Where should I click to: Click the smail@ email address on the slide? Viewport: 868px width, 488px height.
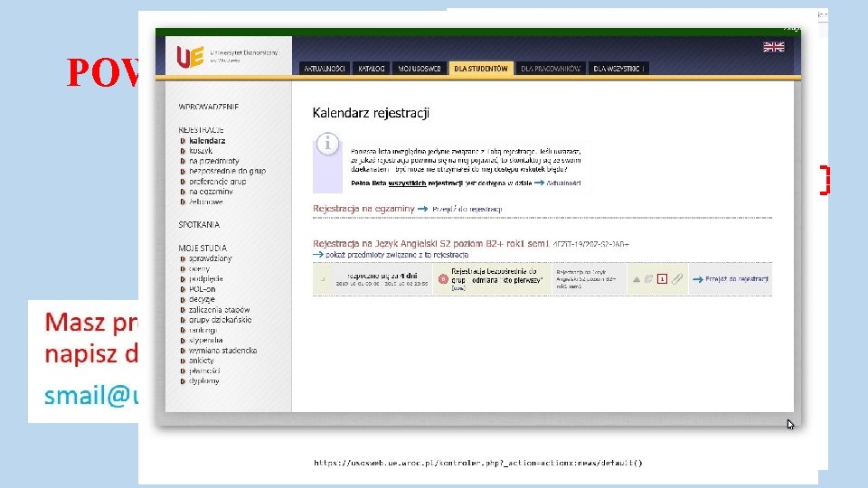[90, 396]
